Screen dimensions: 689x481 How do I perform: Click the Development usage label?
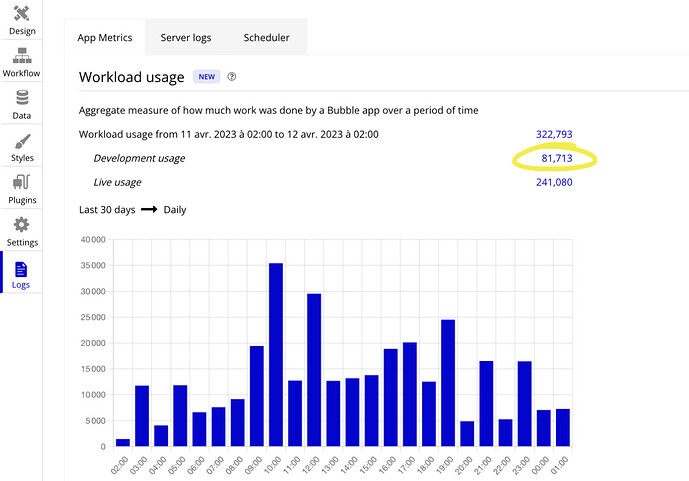tap(139, 158)
